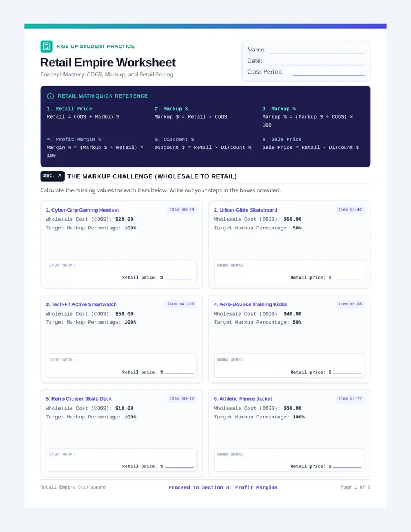Click "Sale Price = Retail - Discount $" formula
The height and width of the screenshot is (532, 411).
pyautogui.click(x=311, y=147)
